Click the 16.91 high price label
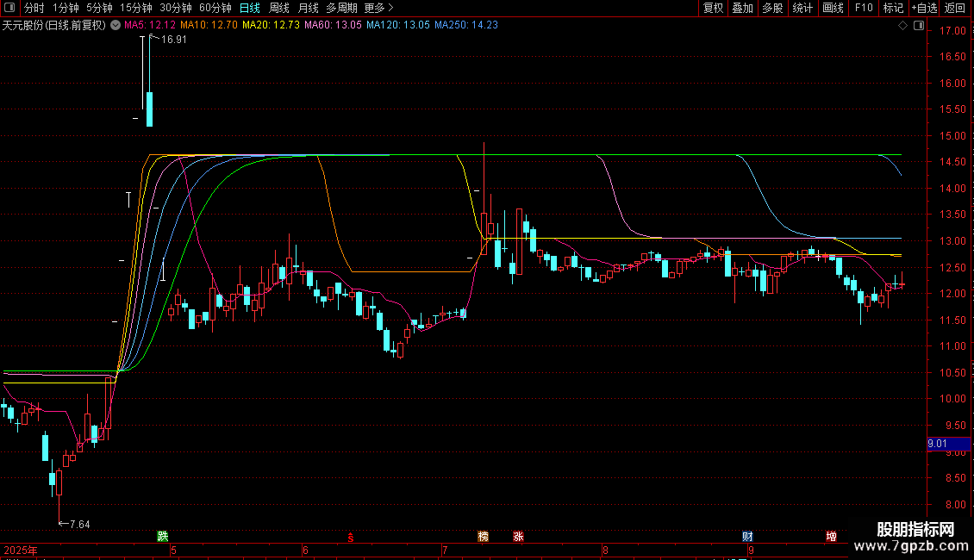 (x=174, y=39)
